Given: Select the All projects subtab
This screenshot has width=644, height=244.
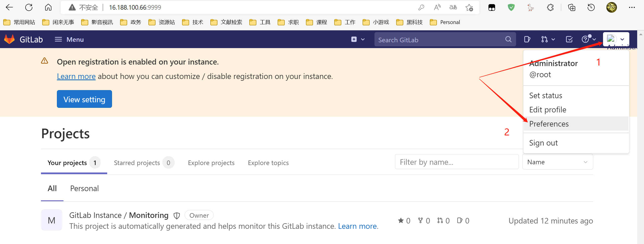Looking at the screenshot, I should pyautogui.click(x=52, y=188).
